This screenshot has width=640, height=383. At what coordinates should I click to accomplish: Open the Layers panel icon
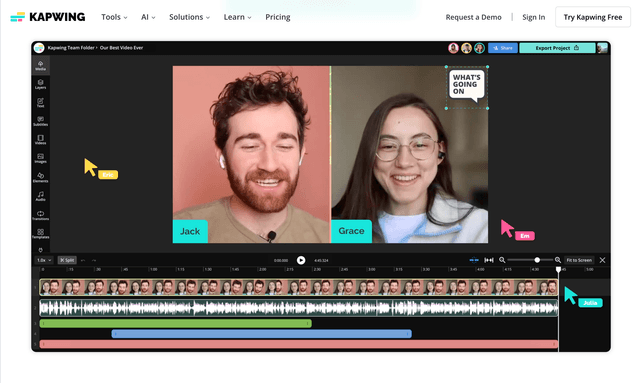point(40,84)
